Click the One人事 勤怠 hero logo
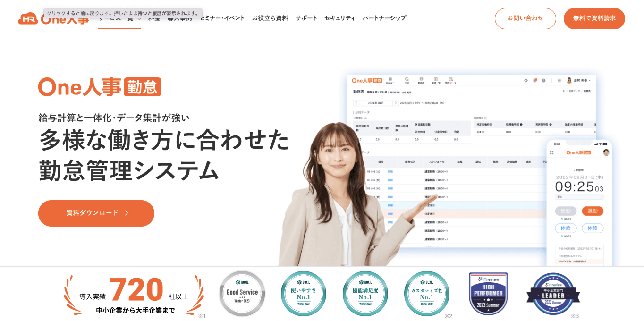The width and height of the screenshot is (644, 321). point(100,87)
